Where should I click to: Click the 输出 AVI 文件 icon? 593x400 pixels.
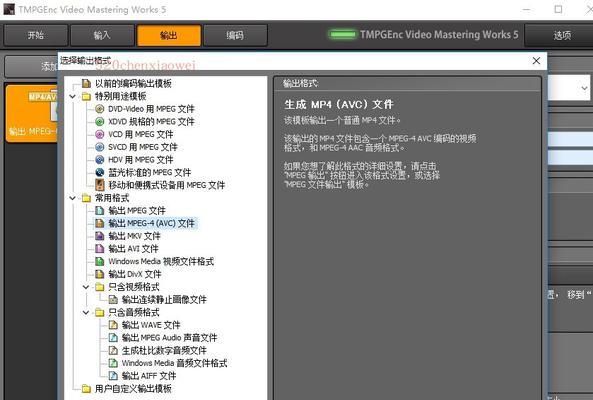99,248
